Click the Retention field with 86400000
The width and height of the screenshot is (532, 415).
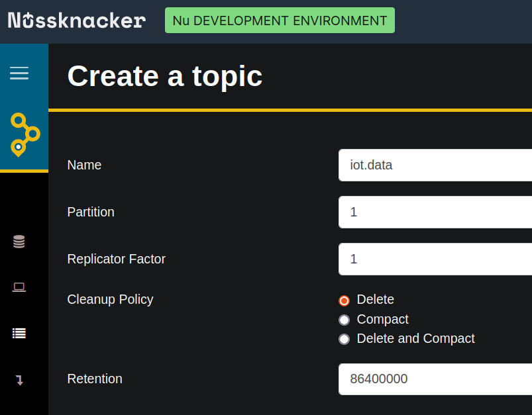point(435,379)
